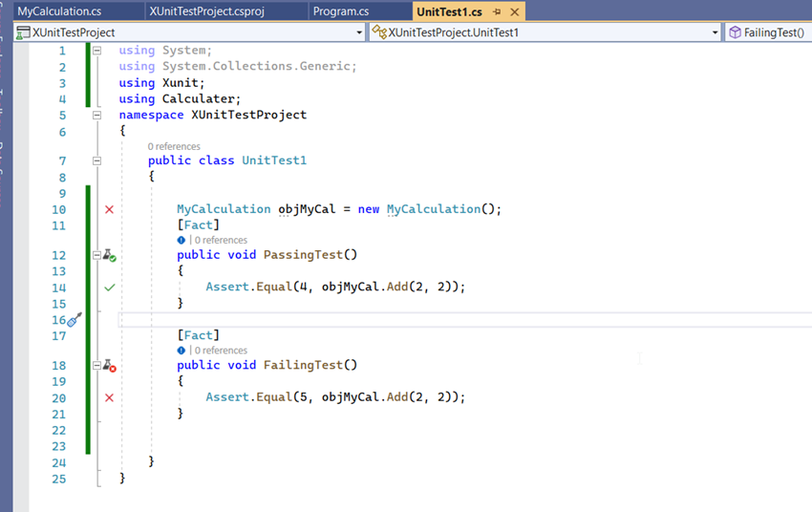This screenshot has width=812, height=512.
Task: Pin the UnitTest1.cs tab
Action: pyautogui.click(x=497, y=11)
